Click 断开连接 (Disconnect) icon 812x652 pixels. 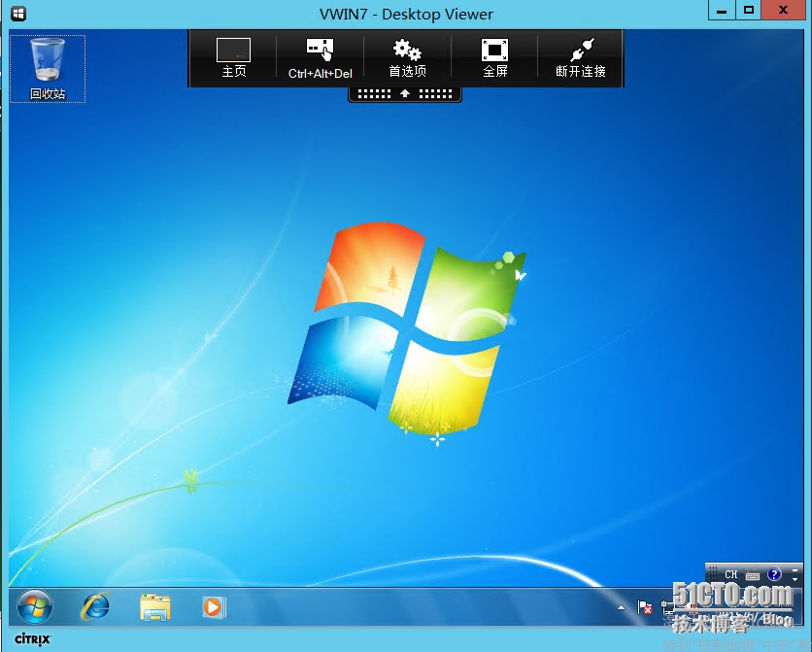coord(581,57)
